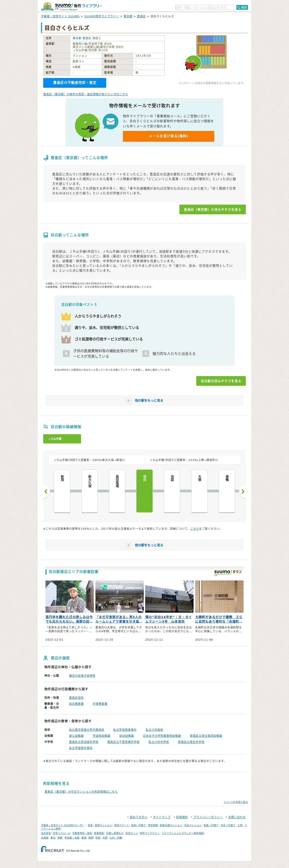Viewport: 289px width, 868px height.
Task: Click the 目白駅の住みやすさを見る button
Action: (221, 381)
